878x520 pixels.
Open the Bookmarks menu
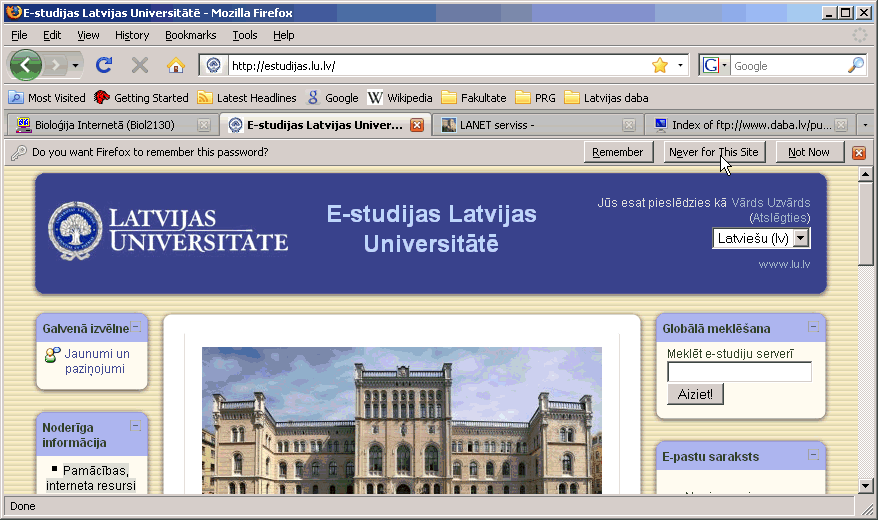[190, 35]
